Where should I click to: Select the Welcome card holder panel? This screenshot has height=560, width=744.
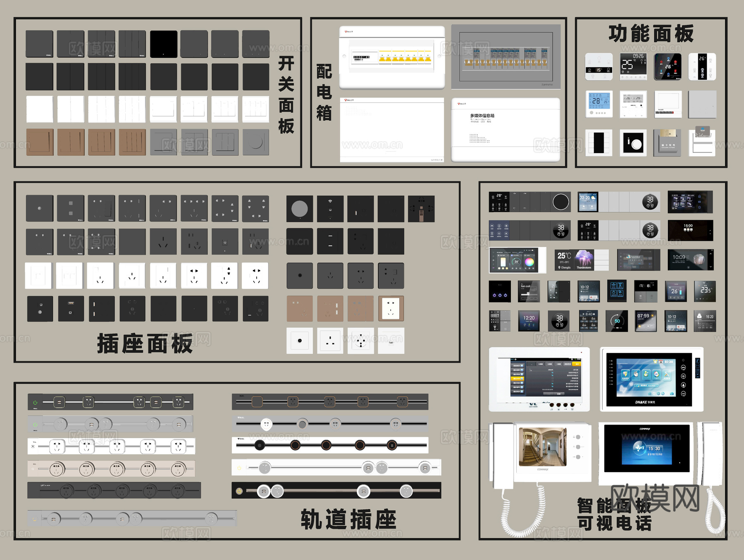702,142
